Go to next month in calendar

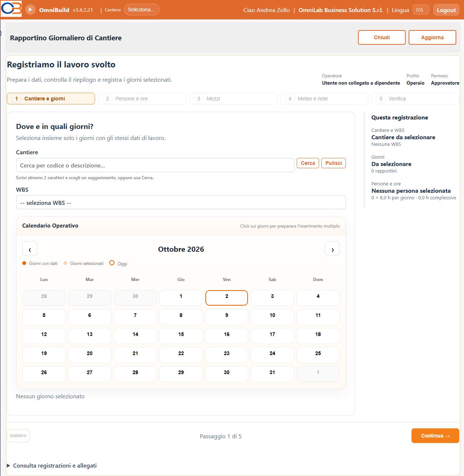point(332,249)
